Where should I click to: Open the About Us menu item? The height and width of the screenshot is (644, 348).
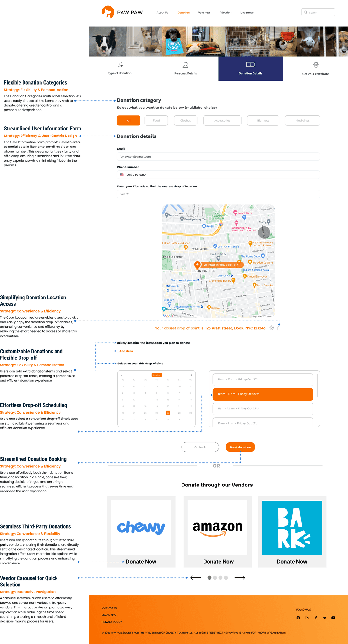[162, 13]
